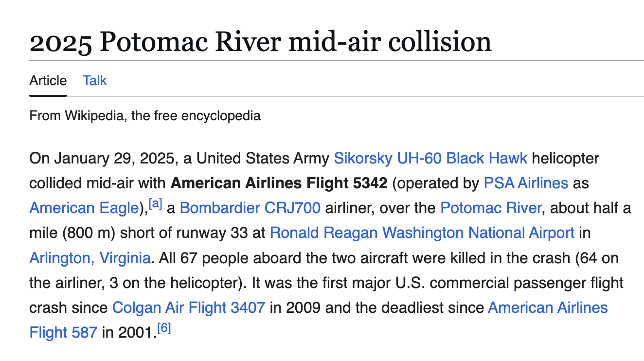The height and width of the screenshot is (361, 644).
Task: Follow the Arlington, Virginia link
Action: click(x=90, y=258)
